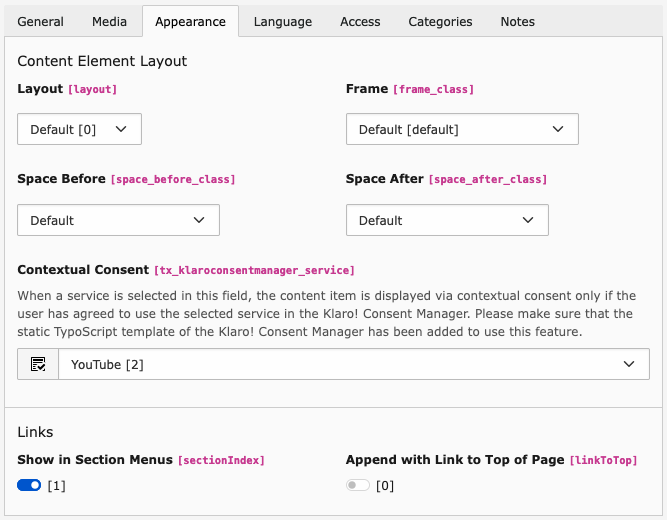Viewport: 667px width, 520px height.
Task: Select the Appearance tab
Action: pos(190,21)
